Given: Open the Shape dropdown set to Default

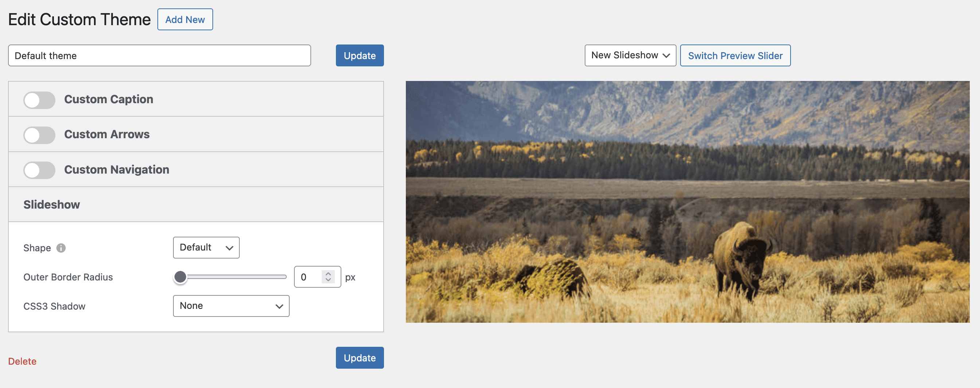Looking at the screenshot, I should (x=206, y=248).
